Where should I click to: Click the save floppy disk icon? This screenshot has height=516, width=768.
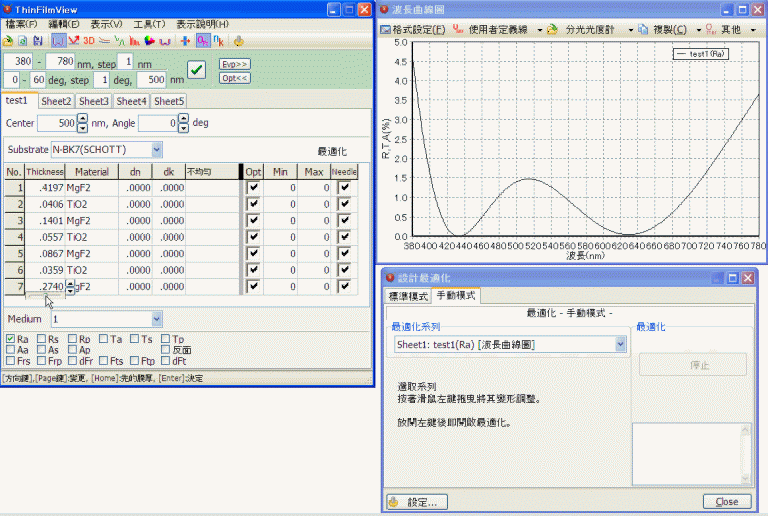tap(38, 41)
